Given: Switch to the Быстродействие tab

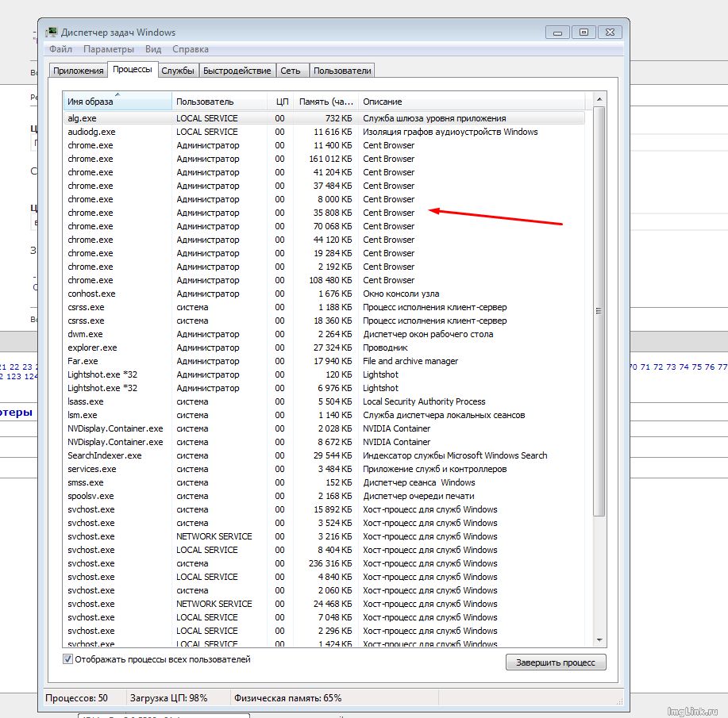Looking at the screenshot, I should tap(237, 71).
